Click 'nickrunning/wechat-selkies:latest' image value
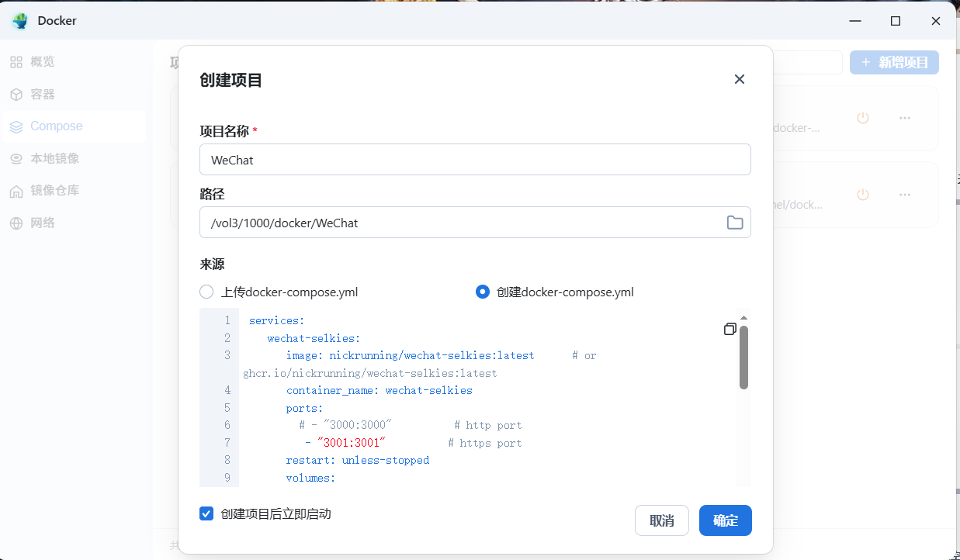 [431, 355]
